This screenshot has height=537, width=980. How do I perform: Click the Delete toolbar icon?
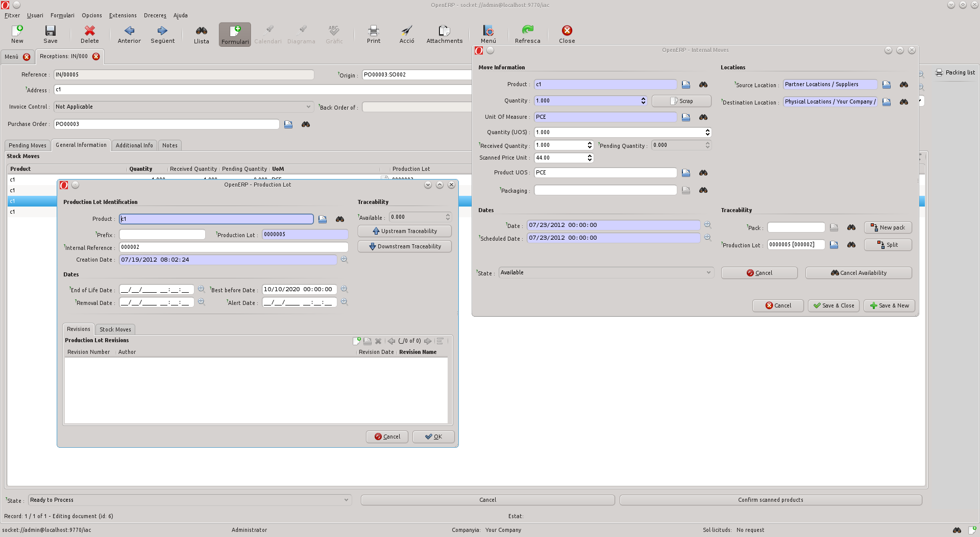[89, 34]
